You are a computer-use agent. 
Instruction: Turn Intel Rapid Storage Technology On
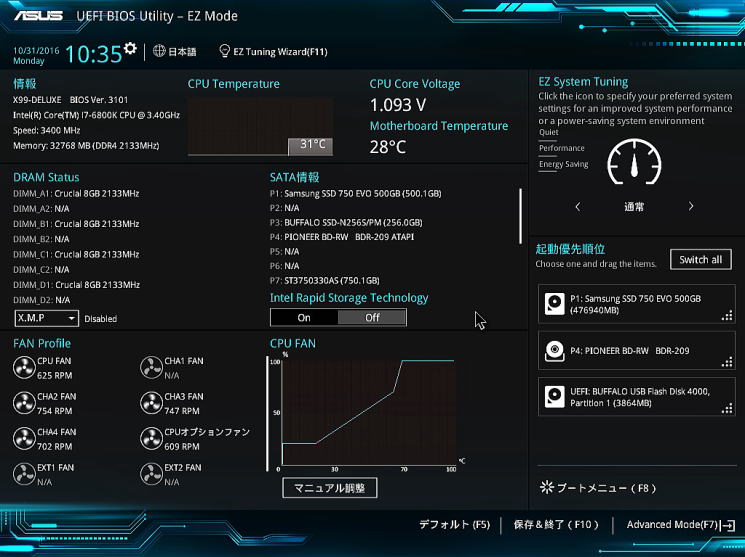pyautogui.click(x=304, y=317)
